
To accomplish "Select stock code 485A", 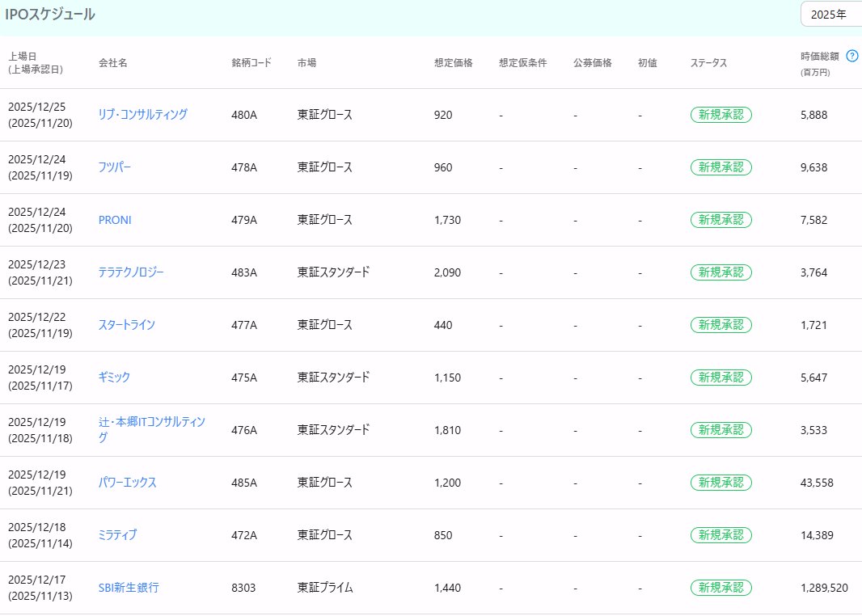I will click(244, 483).
